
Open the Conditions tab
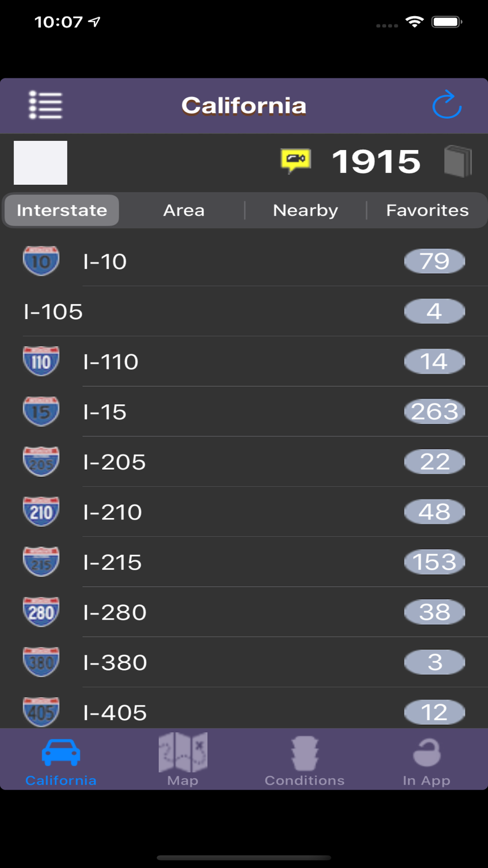[305, 759]
